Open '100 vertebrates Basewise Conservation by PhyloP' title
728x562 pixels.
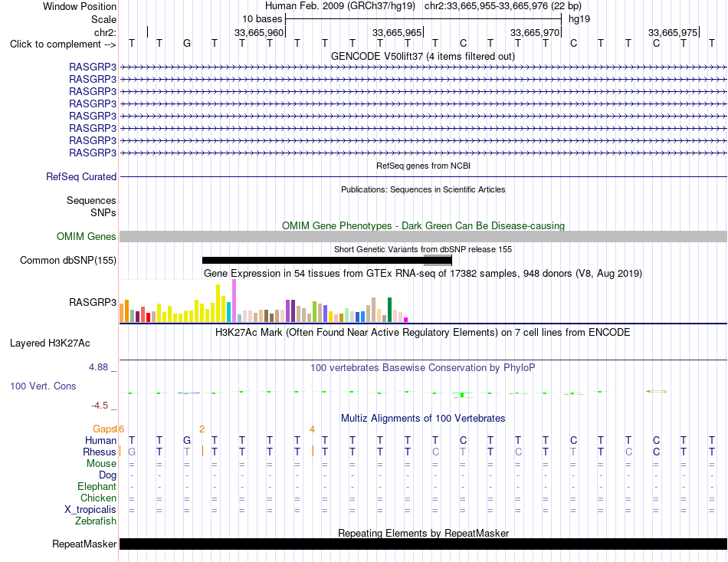pos(423,368)
